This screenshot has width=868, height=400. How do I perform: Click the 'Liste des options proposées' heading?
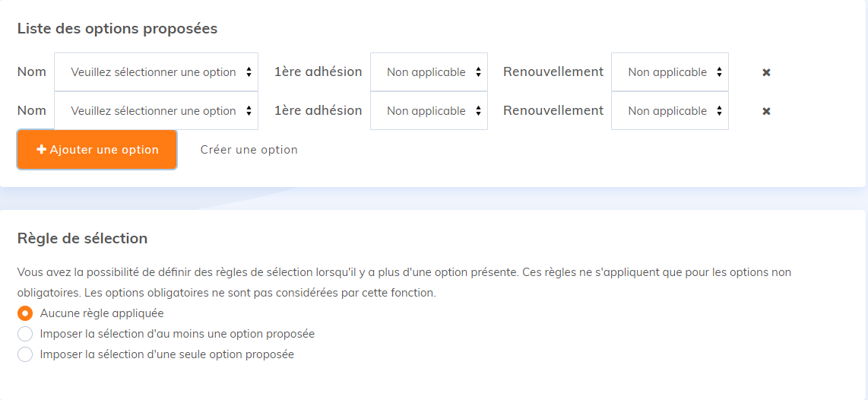pos(117,29)
